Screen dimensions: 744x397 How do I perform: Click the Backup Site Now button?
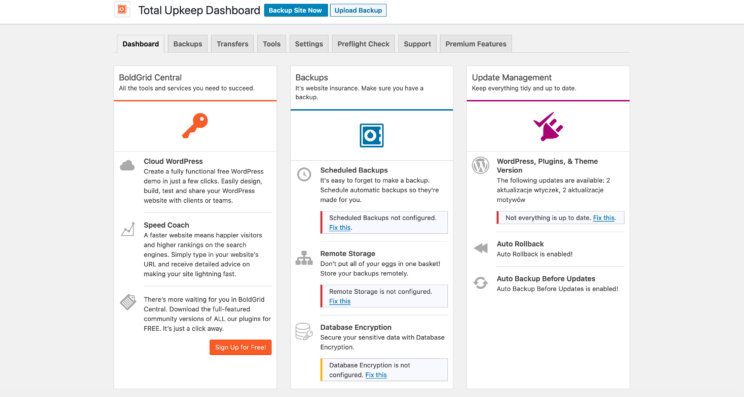pos(296,10)
